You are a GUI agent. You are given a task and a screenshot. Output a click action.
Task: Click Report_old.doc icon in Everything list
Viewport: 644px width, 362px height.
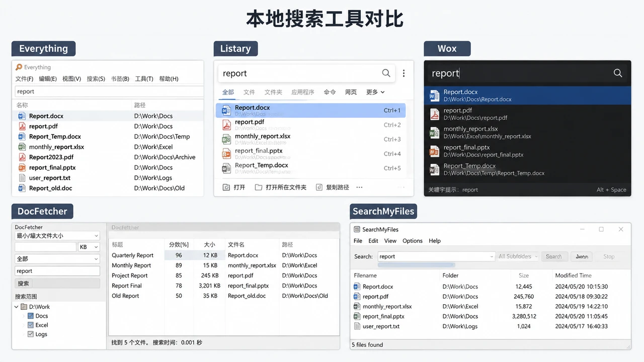click(22, 188)
